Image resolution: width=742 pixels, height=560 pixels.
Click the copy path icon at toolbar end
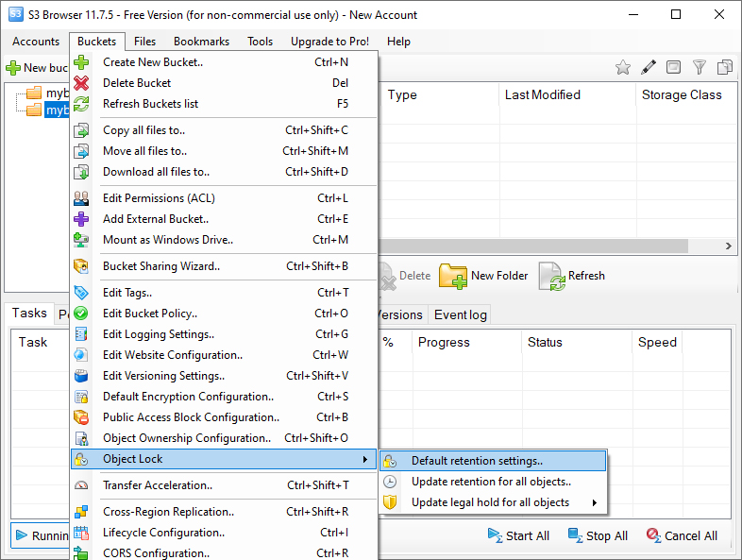coord(724,67)
